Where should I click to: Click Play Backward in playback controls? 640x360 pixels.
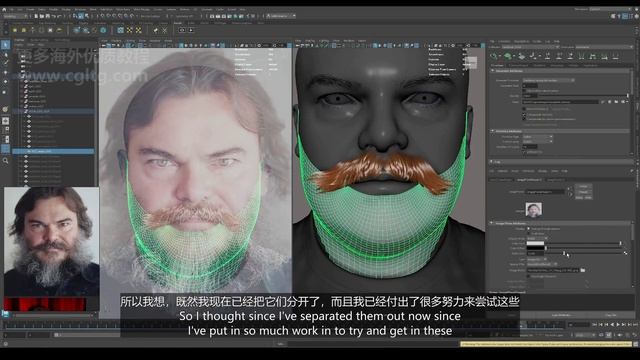pyautogui.click(x=612, y=324)
